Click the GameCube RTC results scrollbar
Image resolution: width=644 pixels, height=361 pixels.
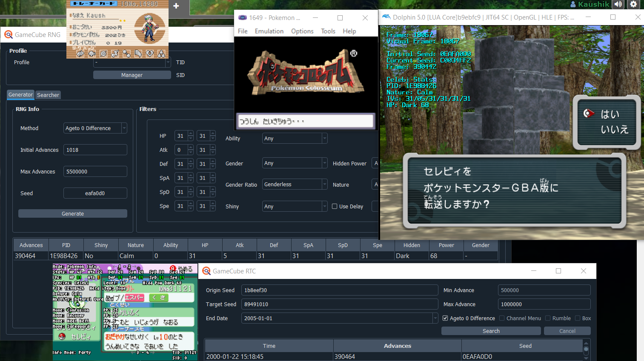(586, 350)
